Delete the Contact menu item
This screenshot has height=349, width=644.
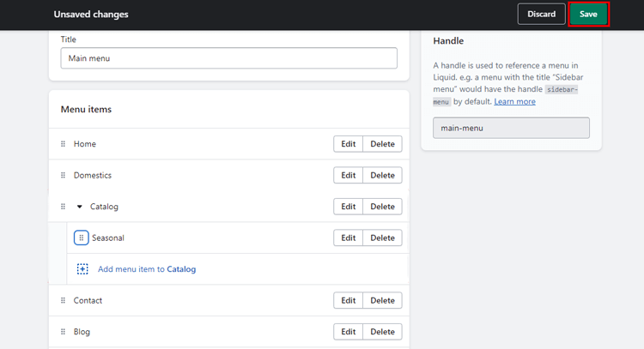(x=382, y=300)
